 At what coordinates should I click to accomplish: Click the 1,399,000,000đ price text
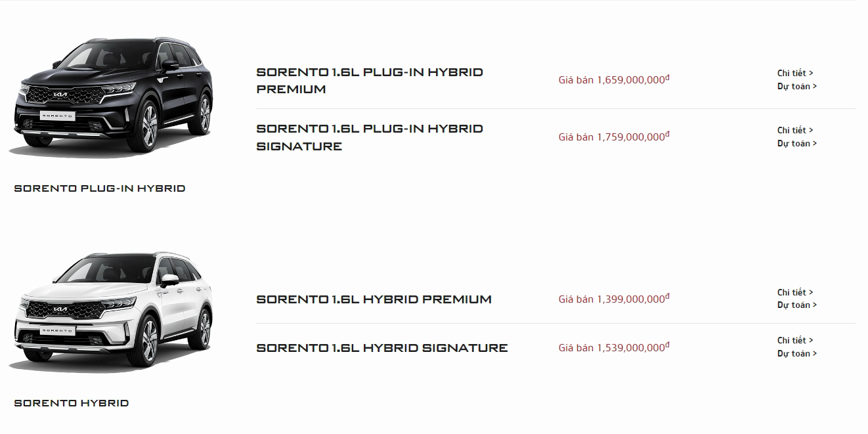(614, 299)
